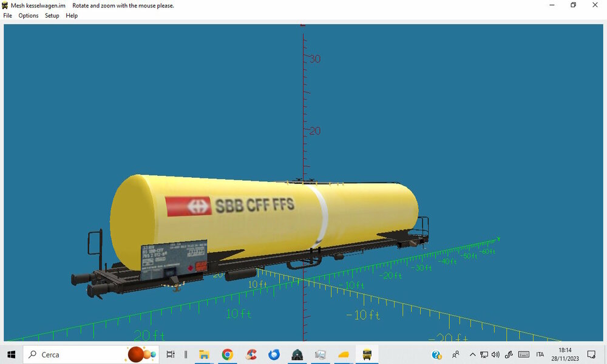Open the dark dome-shaped app in taskbar
This screenshot has width=607, height=364.
pyautogui.click(x=297, y=354)
